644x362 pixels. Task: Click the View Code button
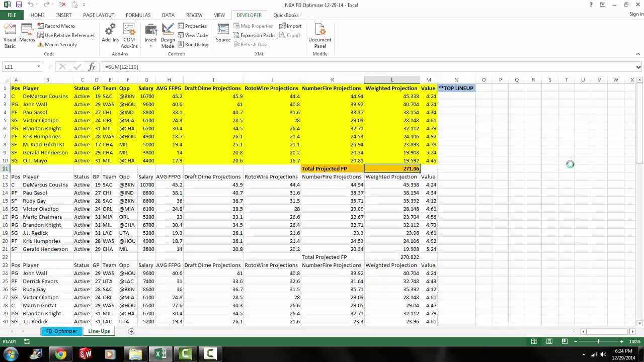coord(193,35)
